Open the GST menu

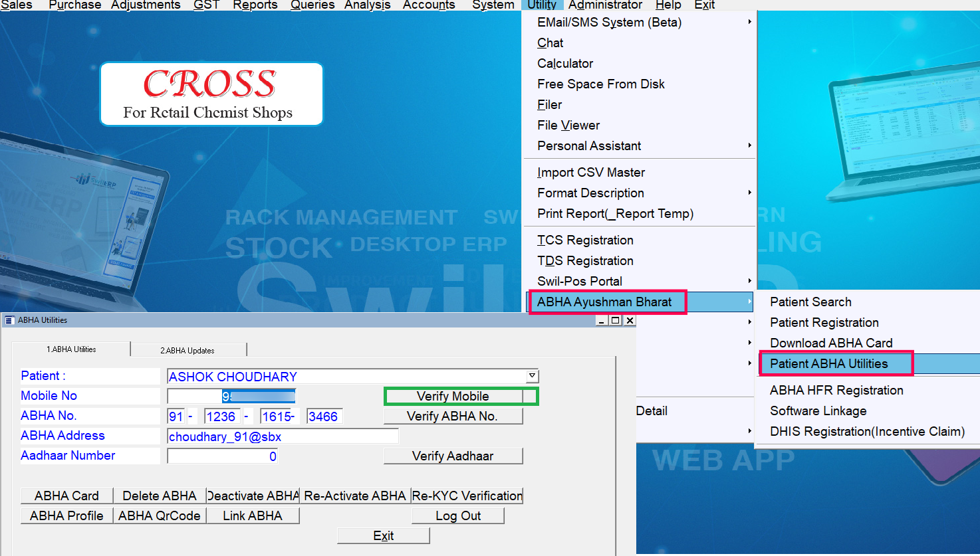click(x=206, y=5)
